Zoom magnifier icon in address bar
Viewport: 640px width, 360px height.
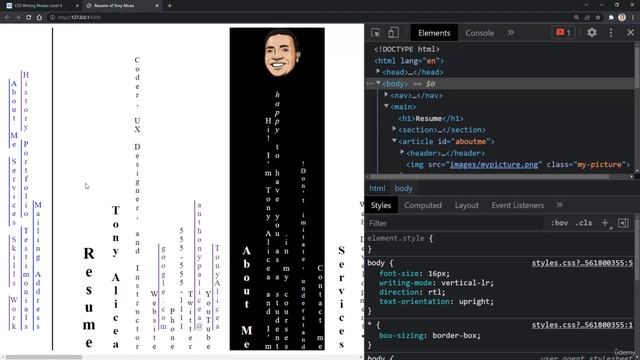pyautogui.click(x=576, y=18)
